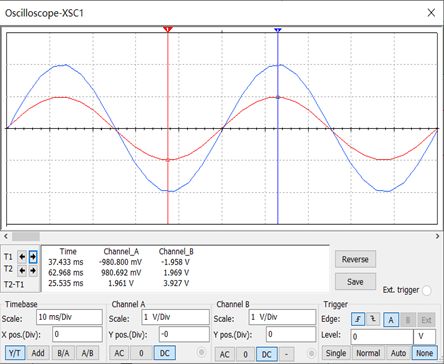Click Channel B Y pos. field
The image size is (444, 364).
pos(291,334)
